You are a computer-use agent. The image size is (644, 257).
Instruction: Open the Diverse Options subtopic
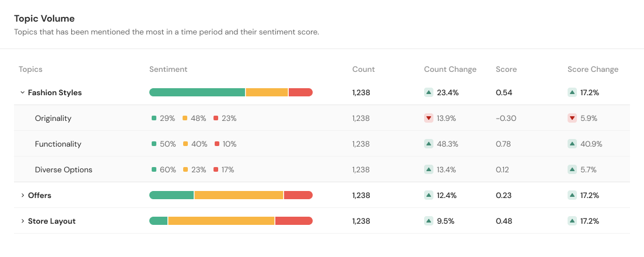[x=64, y=169]
